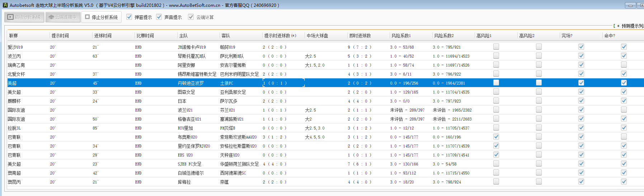Toggle the 云端计算 checkbox
644x196 pixels.
point(191,17)
